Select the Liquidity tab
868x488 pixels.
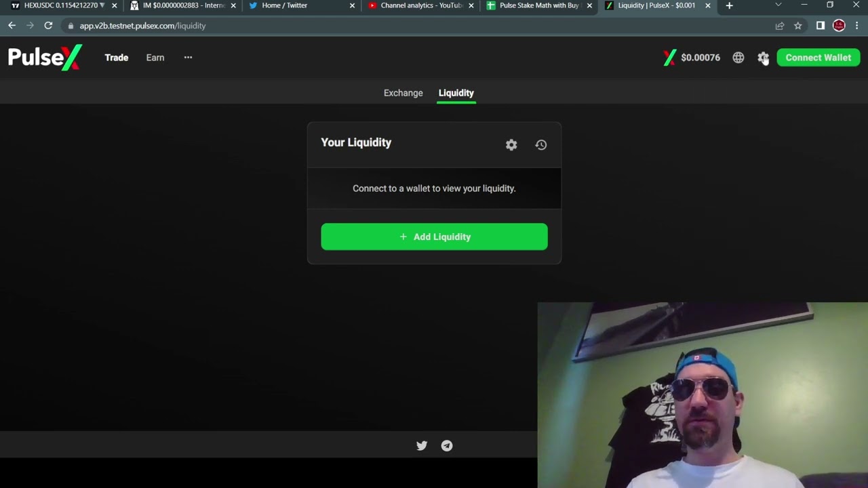[456, 93]
